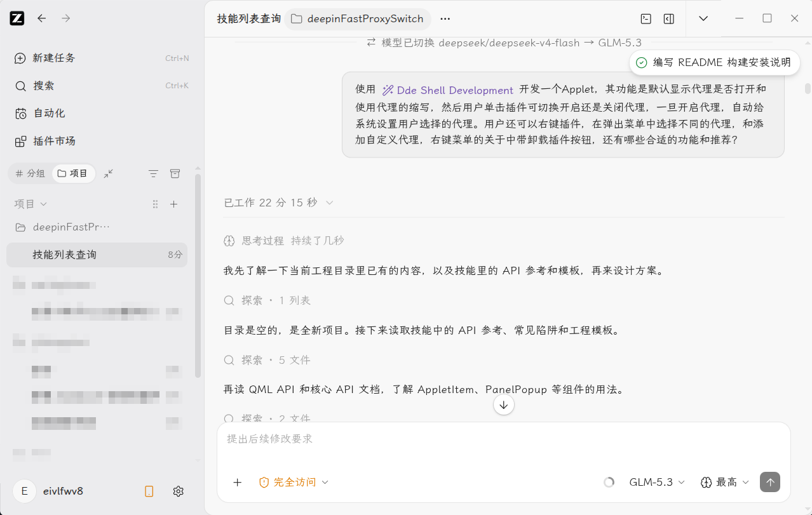Expand the 思考过程 thinking section
This screenshot has height=515, width=812.
(284, 241)
